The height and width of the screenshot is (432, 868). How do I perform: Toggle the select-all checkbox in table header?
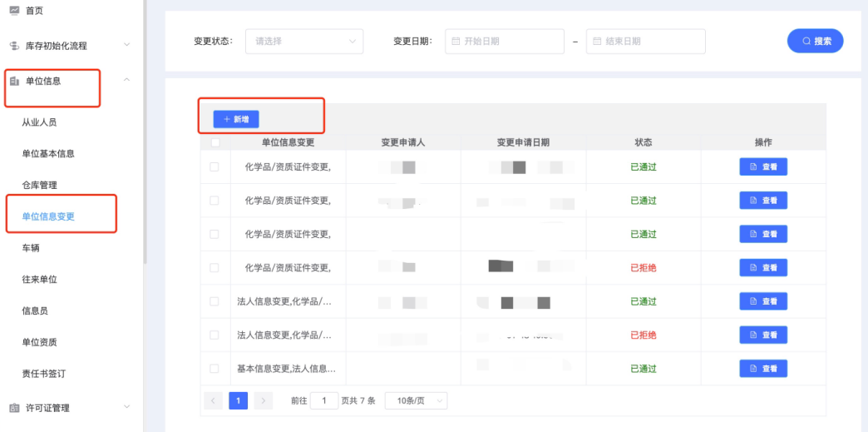point(215,142)
